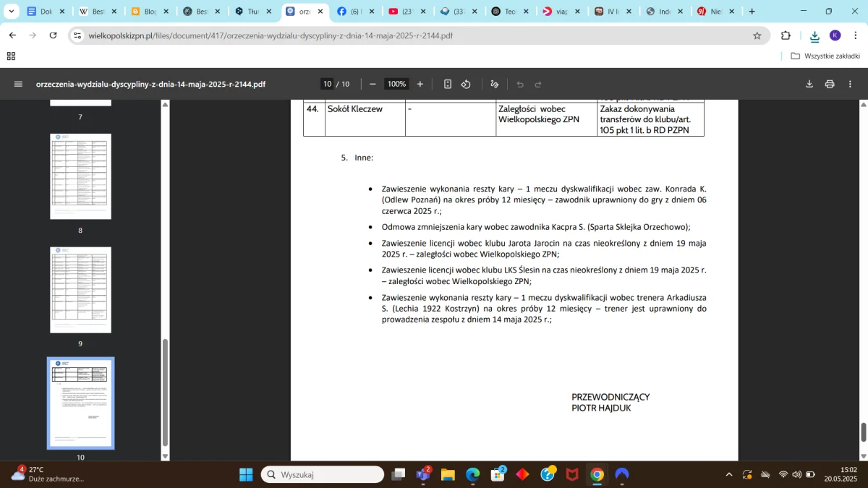Image resolution: width=868 pixels, height=488 pixels.
Task: Switch to the YouTube tab
Action: [409, 12]
